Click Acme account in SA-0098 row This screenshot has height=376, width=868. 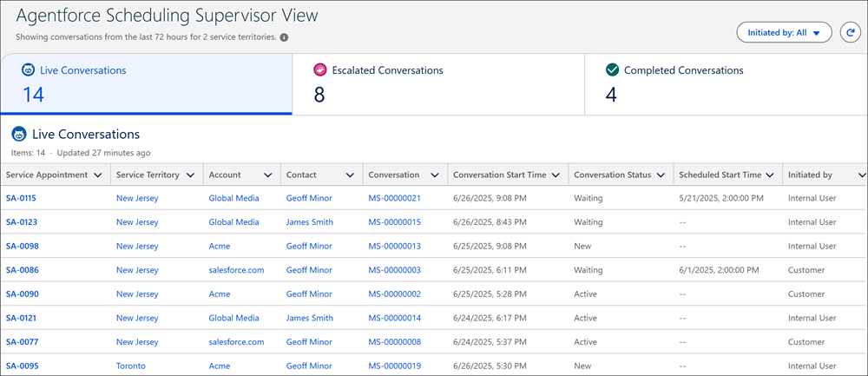click(x=220, y=246)
